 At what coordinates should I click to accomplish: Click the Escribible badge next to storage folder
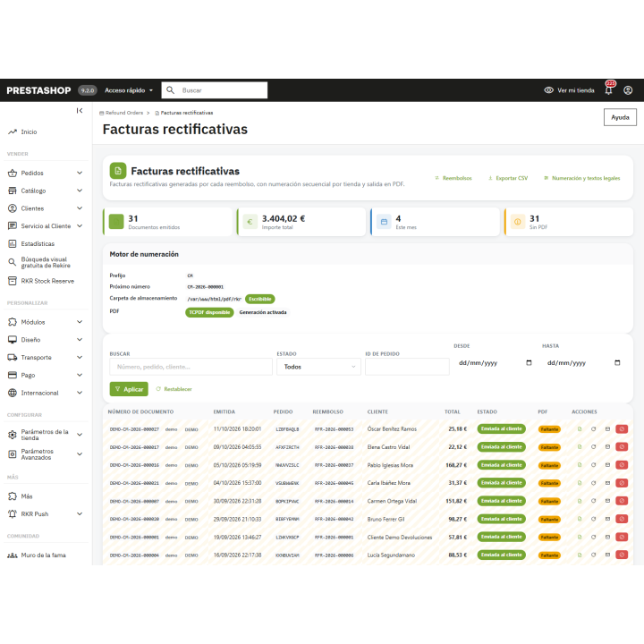coord(260,299)
